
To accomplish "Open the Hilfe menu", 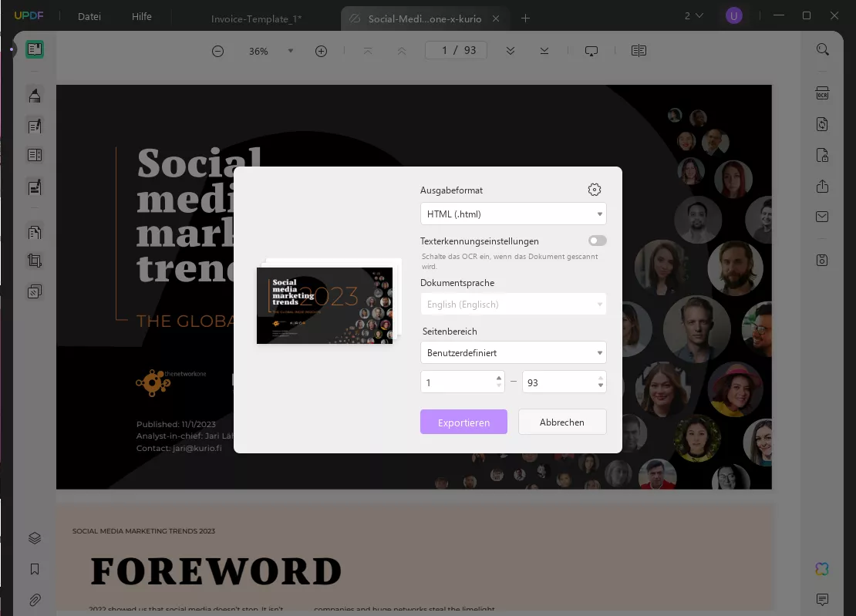I will (141, 16).
